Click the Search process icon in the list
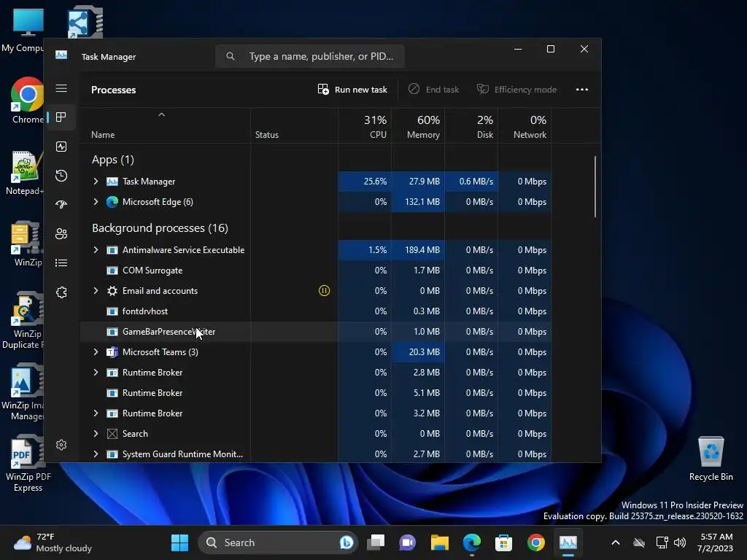The height and width of the screenshot is (560, 747). (x=112, y=434)
